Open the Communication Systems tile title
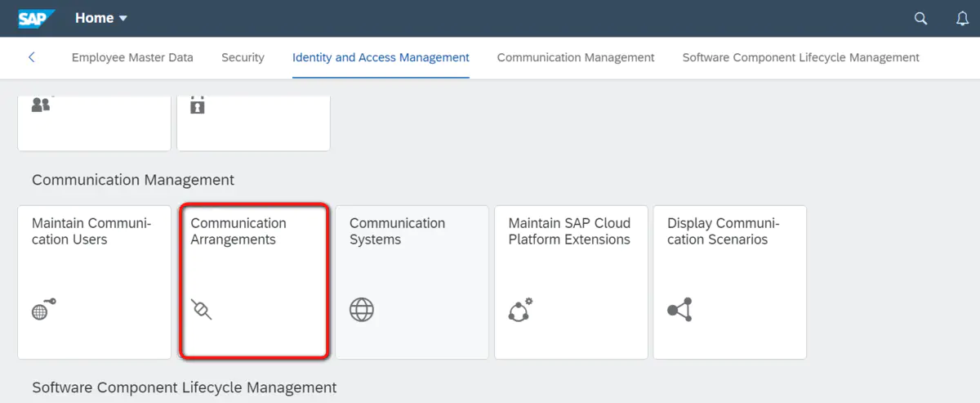The width and height of the screenshot is (980, 403). (397, 231)
